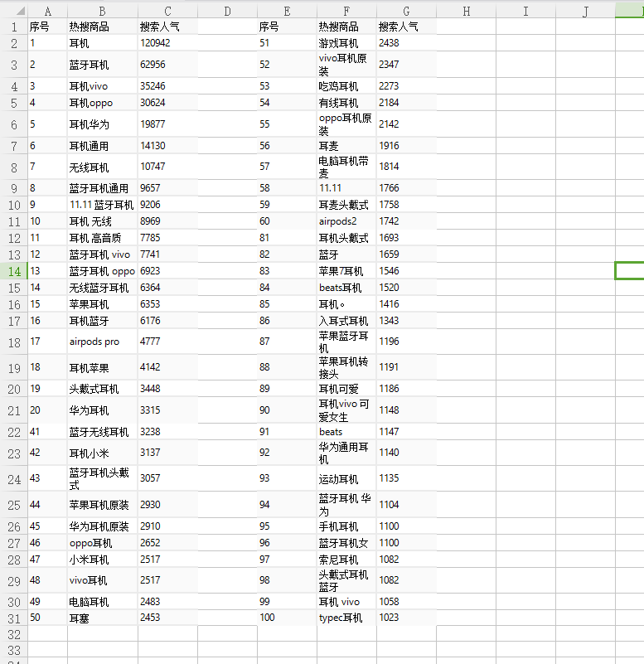Click cell 吃鸡耳机
644x664 pixels.
(346, 86)
